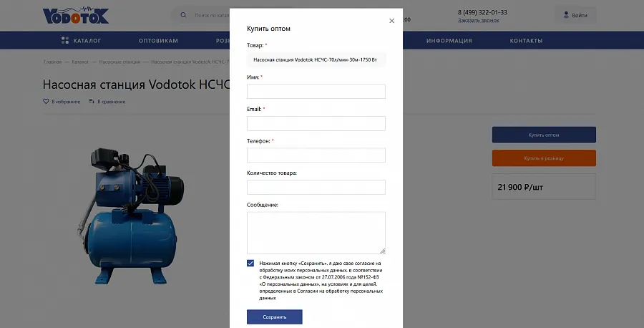Click the Vodotok logo
Viewport: 644px width, 328px height.
76,15
